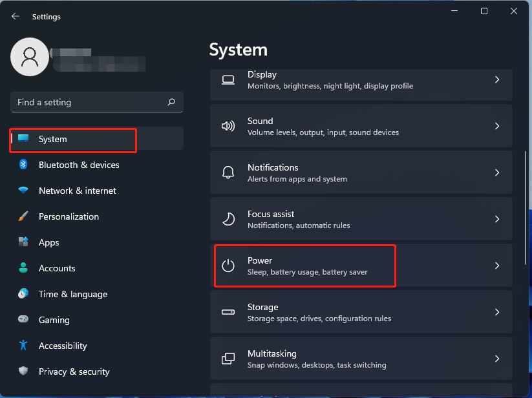
Task: Click the Sound speaker icon
Action: [228, 126]
